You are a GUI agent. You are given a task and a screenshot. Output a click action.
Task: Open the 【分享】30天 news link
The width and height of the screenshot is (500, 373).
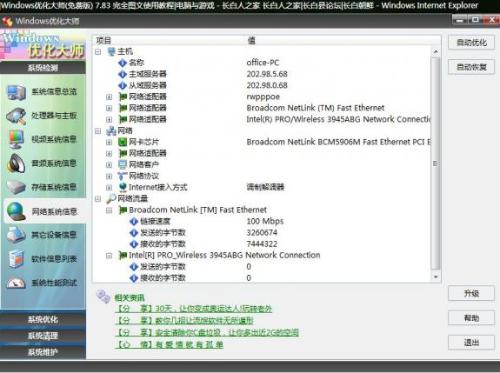194,309
